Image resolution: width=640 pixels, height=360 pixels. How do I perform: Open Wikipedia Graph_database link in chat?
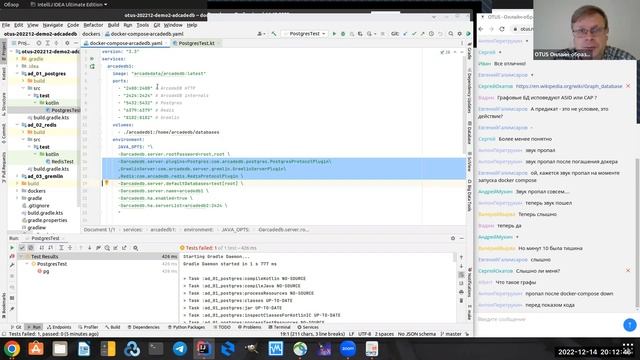[569, 86]
